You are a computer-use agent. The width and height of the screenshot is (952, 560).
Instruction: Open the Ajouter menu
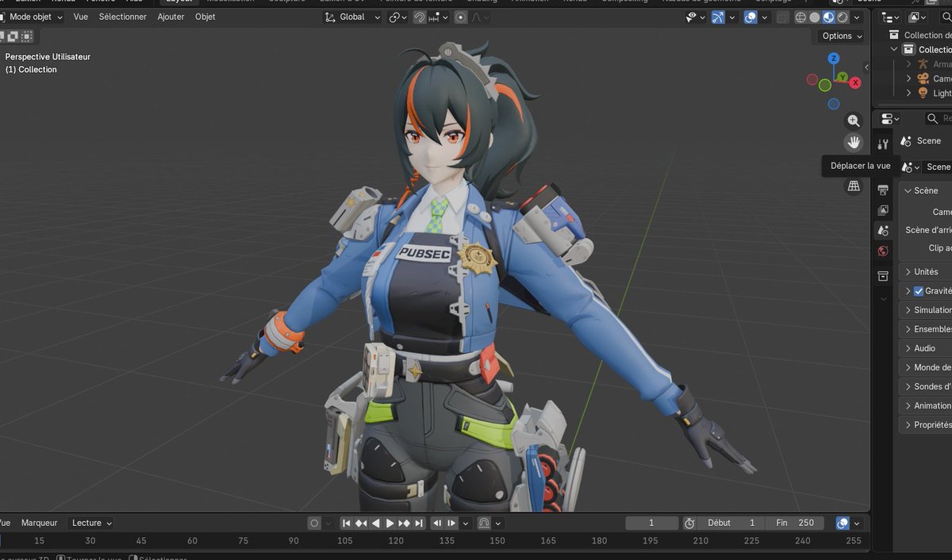171,17
